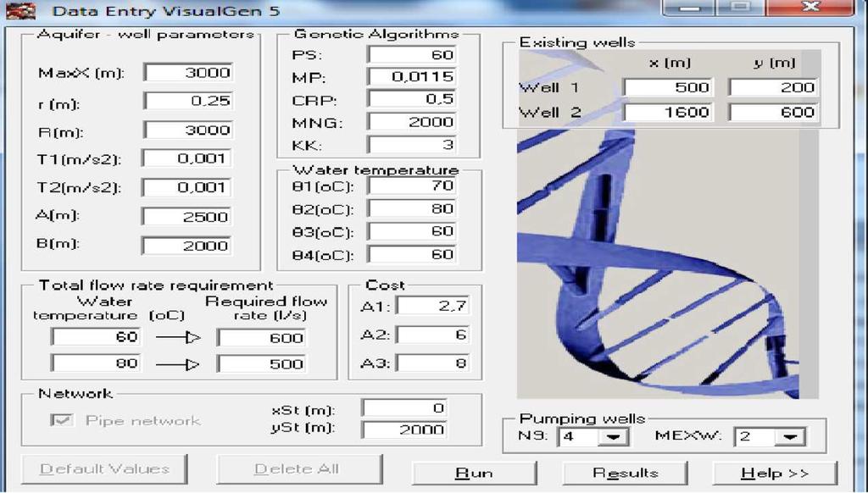Minimize the Data Entry window
This screenshot has height=493, width=868.
pos(688,8)
